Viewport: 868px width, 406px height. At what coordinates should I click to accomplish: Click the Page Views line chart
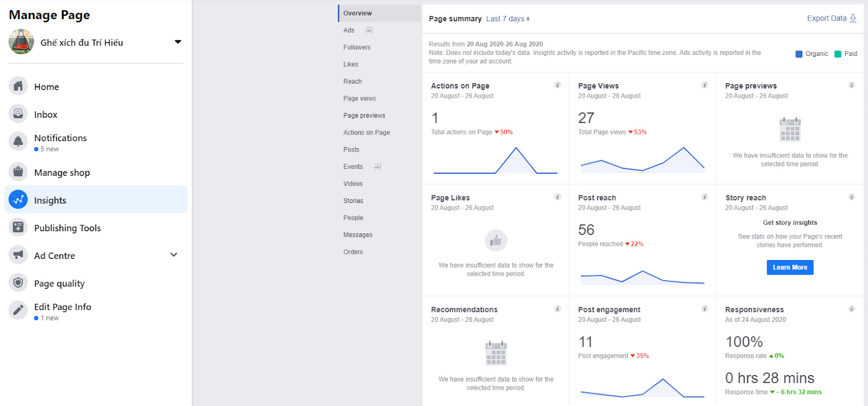click(642, 160)
